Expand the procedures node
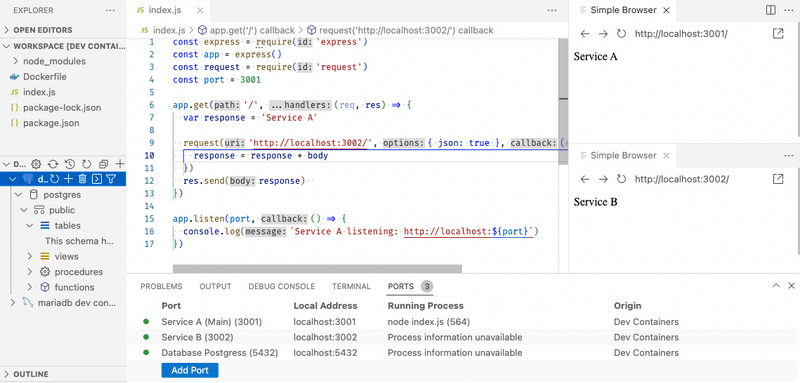800x383 pixels. coord(30,272)
